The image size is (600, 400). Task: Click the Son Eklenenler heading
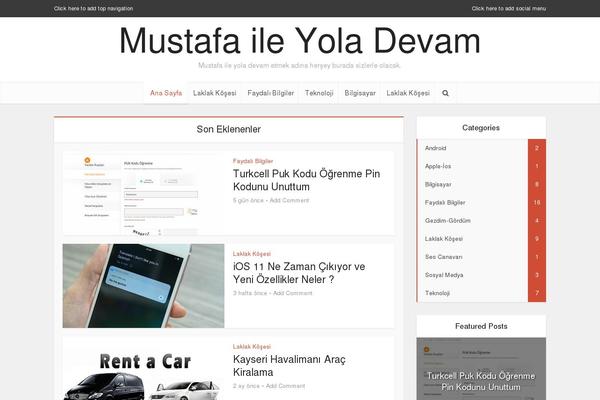click(229, 129)
